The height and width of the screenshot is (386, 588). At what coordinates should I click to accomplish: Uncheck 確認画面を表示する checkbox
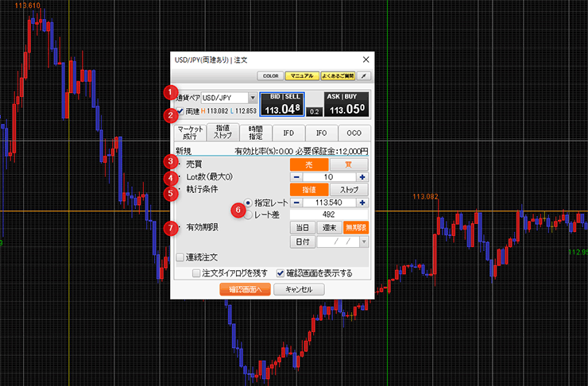tap(280, 272)
